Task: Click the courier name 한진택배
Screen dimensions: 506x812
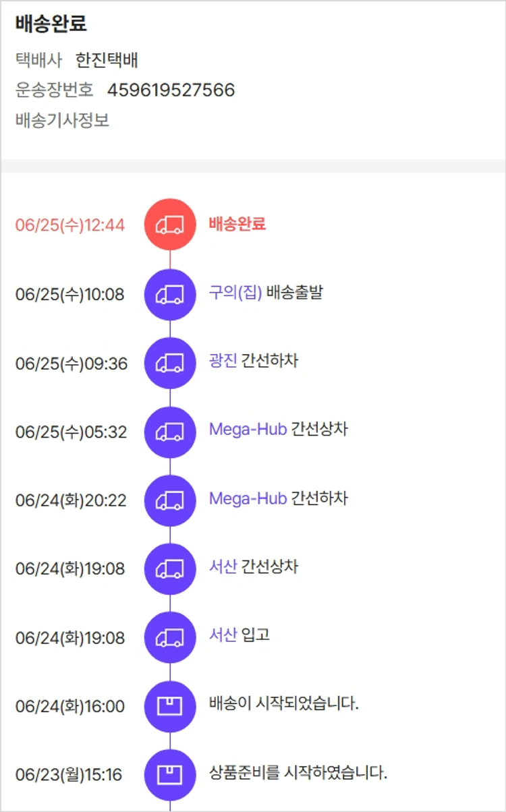Action: pos(107,60)
